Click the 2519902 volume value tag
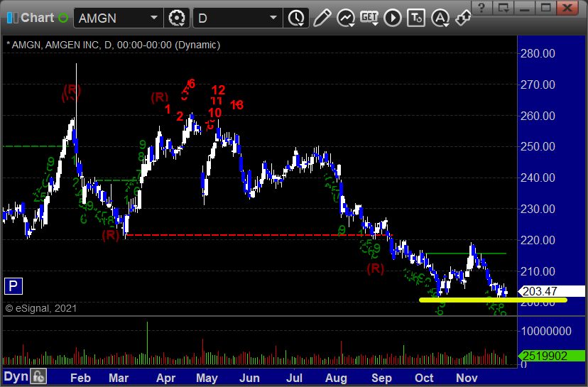 [x=551, y=356]
